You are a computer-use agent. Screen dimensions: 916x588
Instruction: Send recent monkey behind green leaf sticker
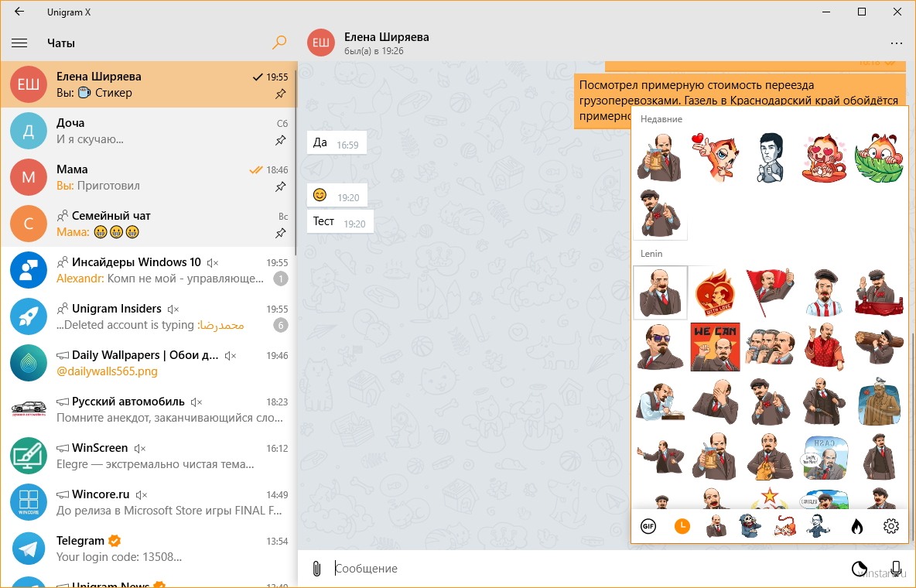point(879,157)
